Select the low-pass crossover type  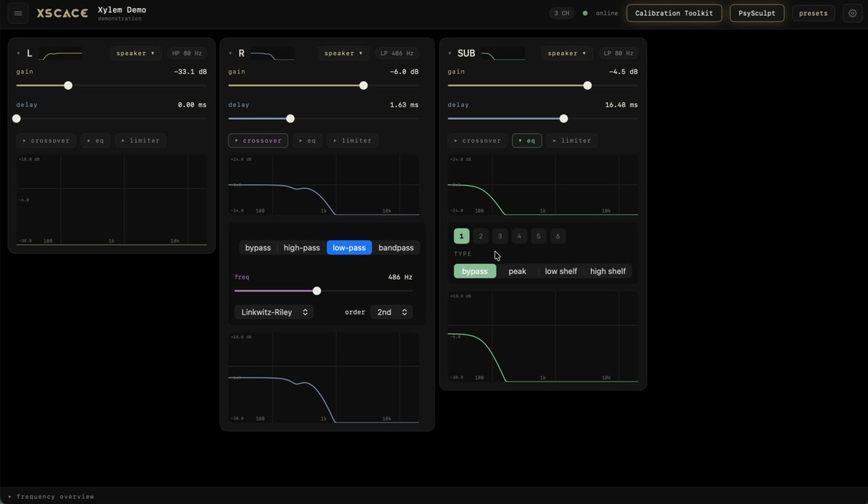(349, 247)
